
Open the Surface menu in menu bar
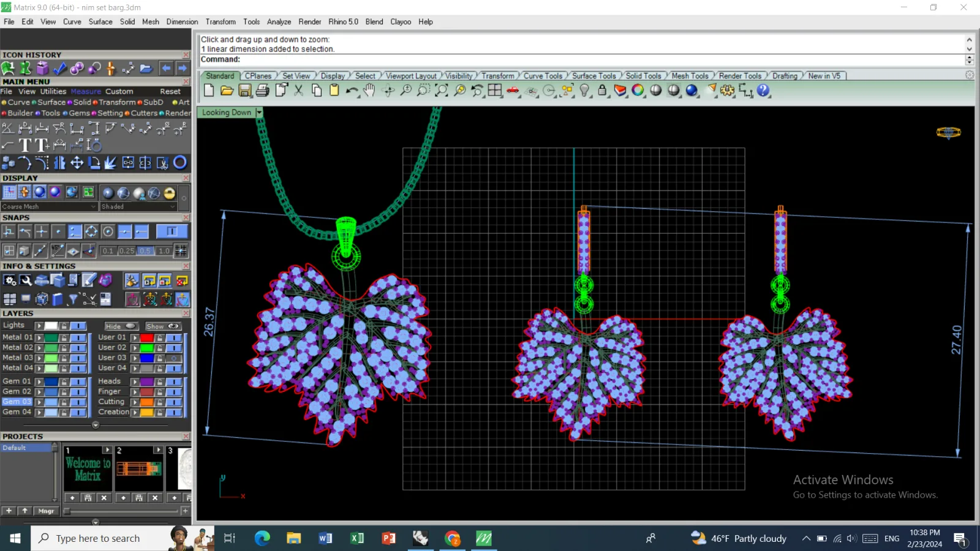100,21
